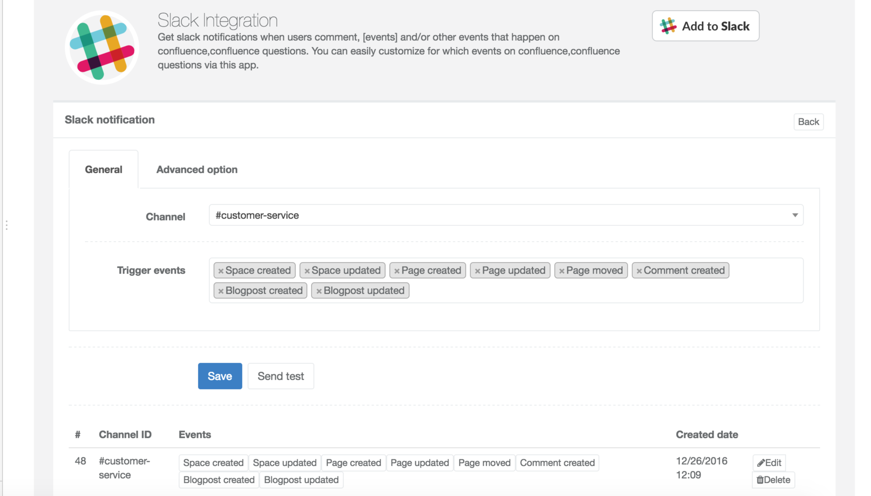Delete the #customer-service notification entry

pos(773,480)
